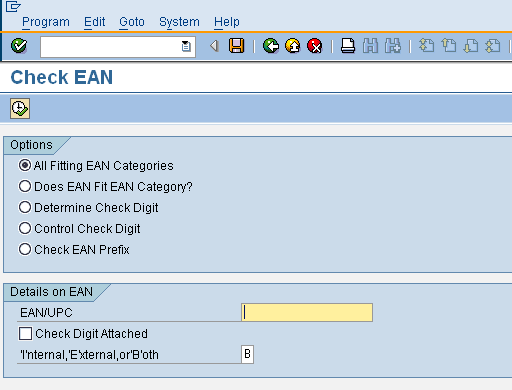512x390 pixels.
Task: Run program with the Execute clock icon
Action: click(x=20, y=108)
